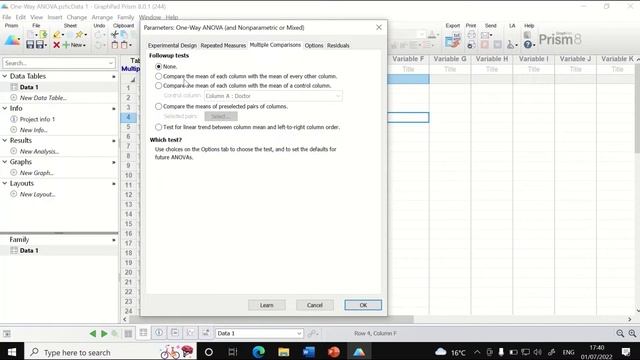640x360 pixels.
Task: Open PowerPoint from the taskbar
Action: pyautogui.click(x=334, y=352)
